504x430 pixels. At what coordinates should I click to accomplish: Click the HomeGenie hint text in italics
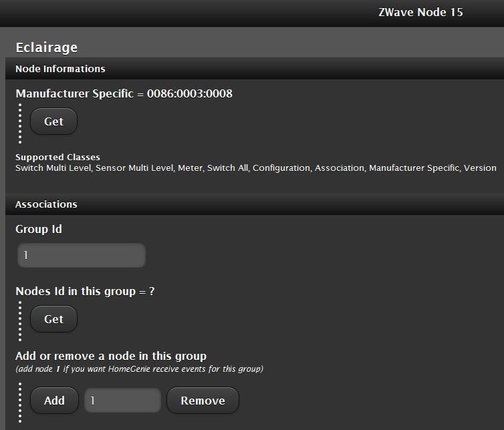[x=139, y=369]
